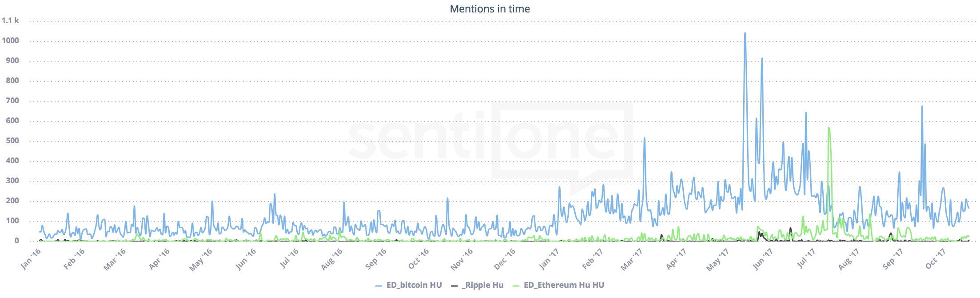
Task: Toggle the _Ripple Hu legend series
Action: tap(482, 285)
